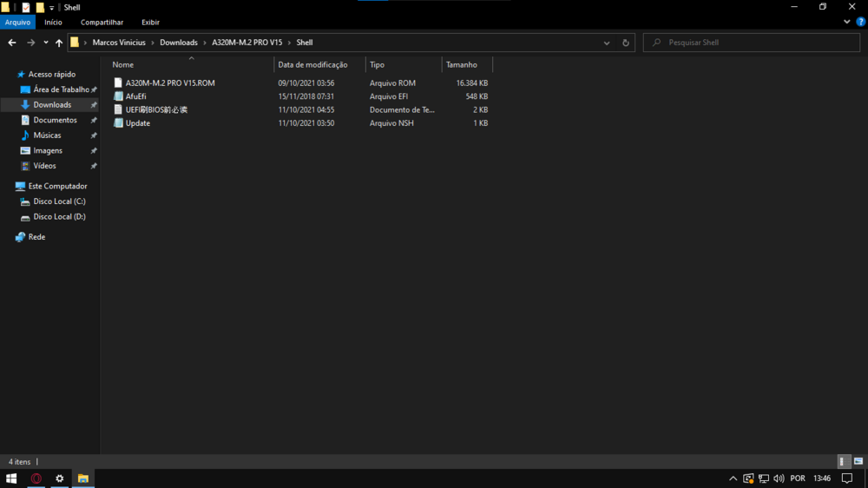
Task: Select Disco Local (C:) in the sidebar
Action: coord(59,201)
